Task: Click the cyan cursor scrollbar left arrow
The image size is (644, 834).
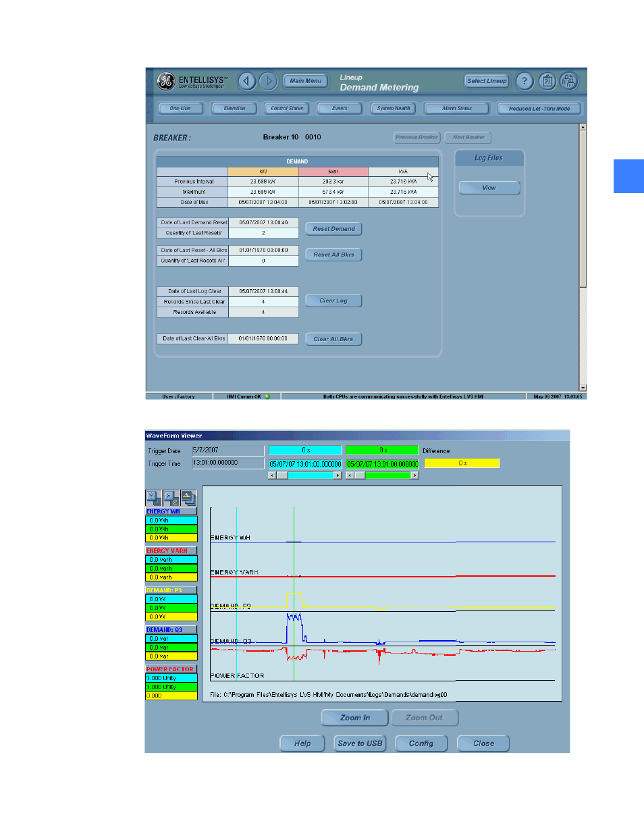Action: [272, 475]
